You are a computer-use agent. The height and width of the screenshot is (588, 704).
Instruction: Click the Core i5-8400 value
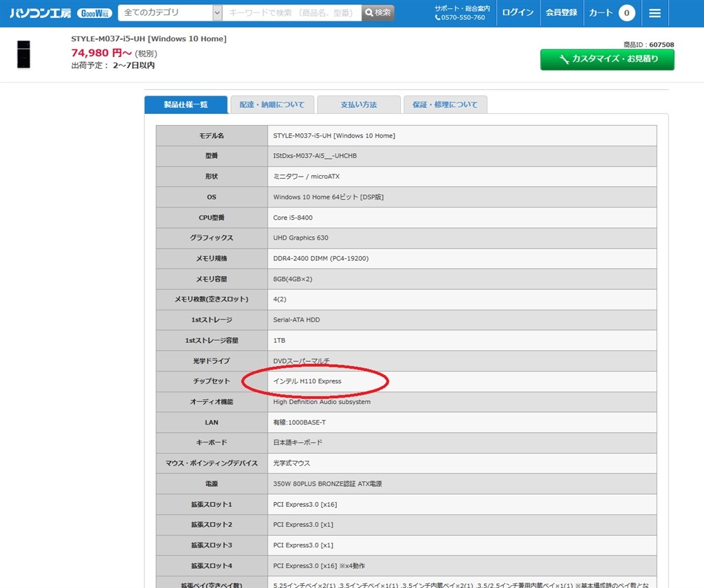[x=293, y=218]
